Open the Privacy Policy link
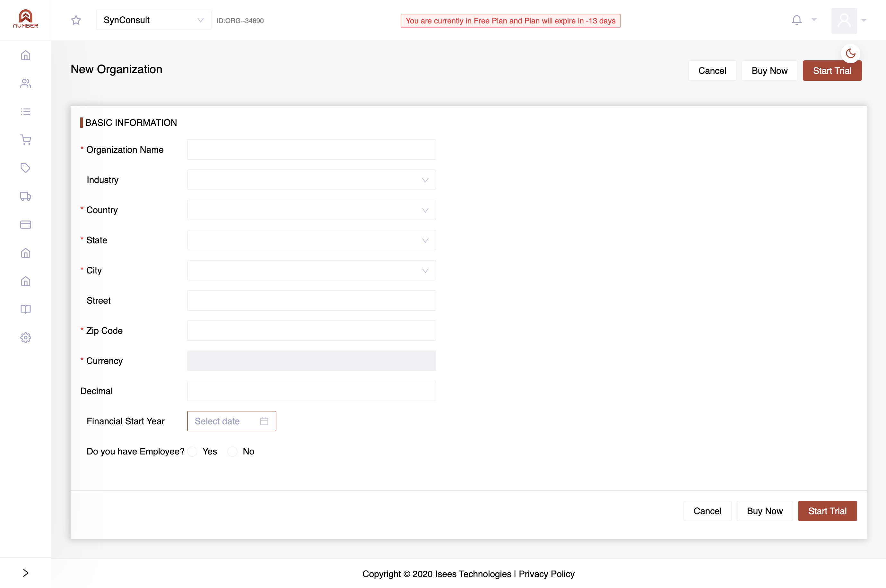886x588 pixels. point(546,574)
